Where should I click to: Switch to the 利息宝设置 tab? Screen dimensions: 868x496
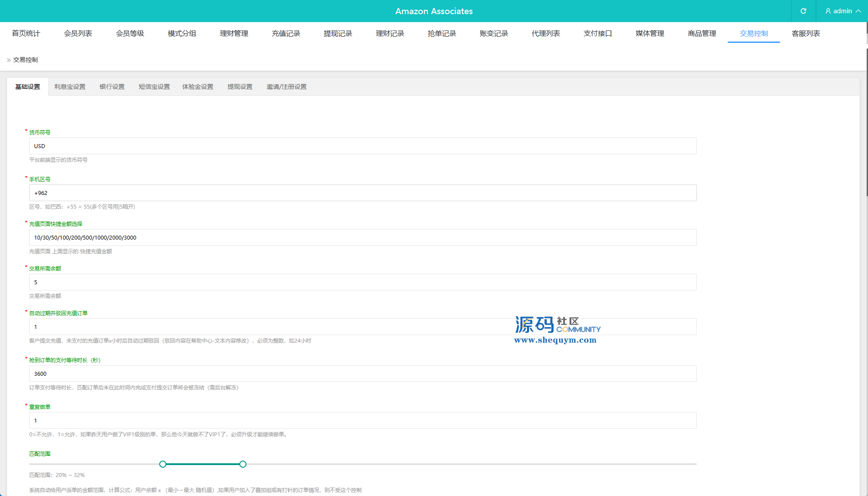coord(70,87)
